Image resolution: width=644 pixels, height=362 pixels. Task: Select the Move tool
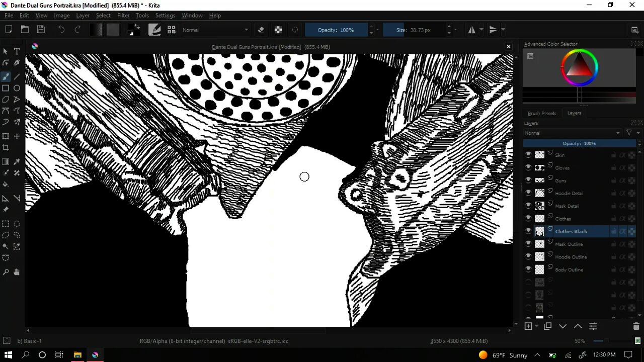click(17, 136)
